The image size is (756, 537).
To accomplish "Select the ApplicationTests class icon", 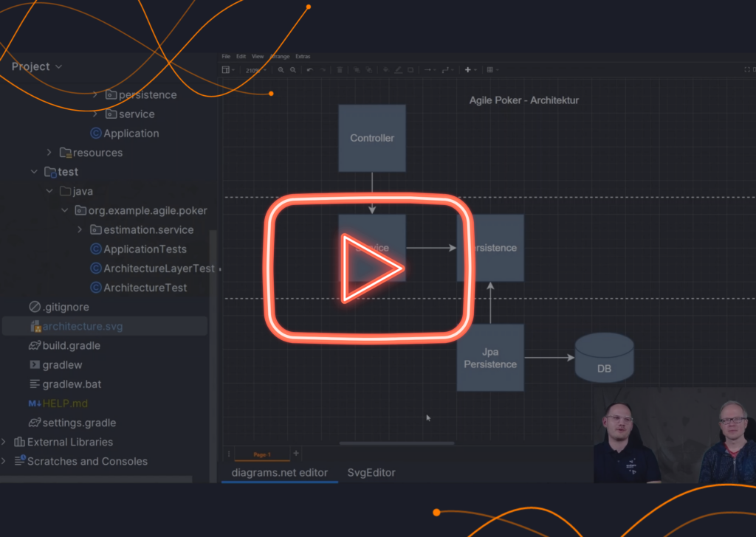I will [x=96, y=249].
